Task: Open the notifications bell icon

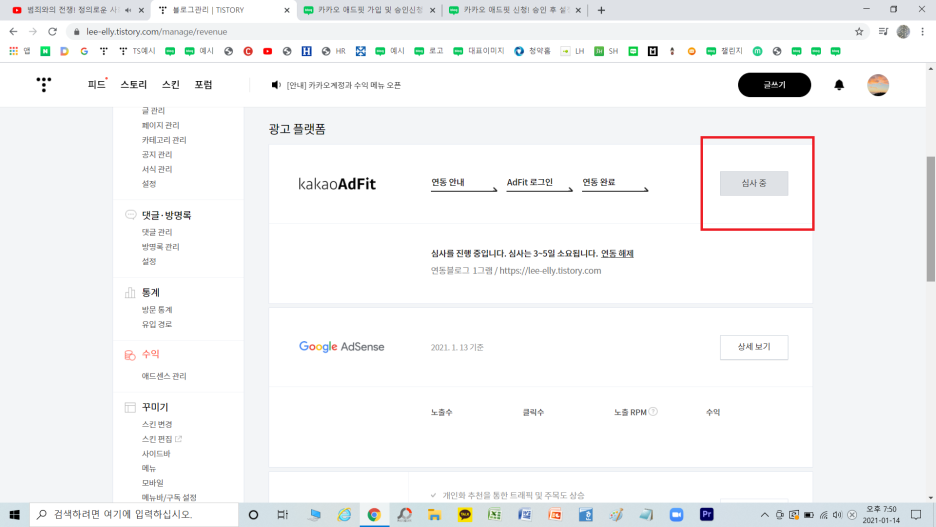Action: [839, 85]
